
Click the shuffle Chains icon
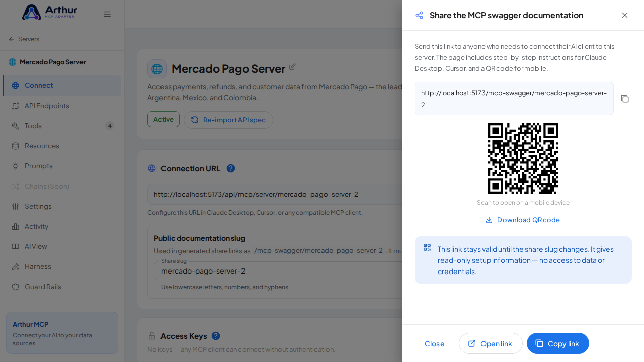(x=15, y=186)
